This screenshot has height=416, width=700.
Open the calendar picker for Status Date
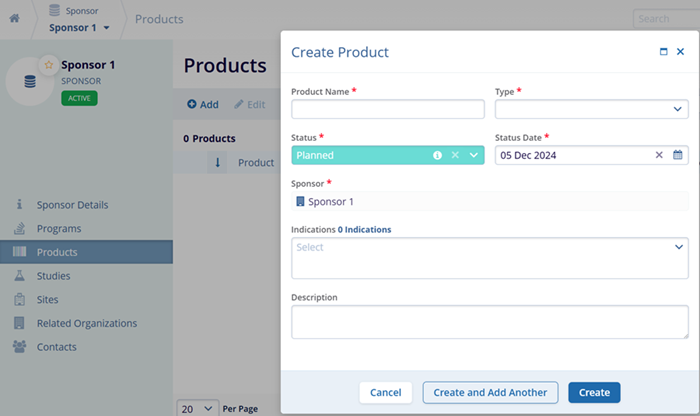[x=677, y=155]
